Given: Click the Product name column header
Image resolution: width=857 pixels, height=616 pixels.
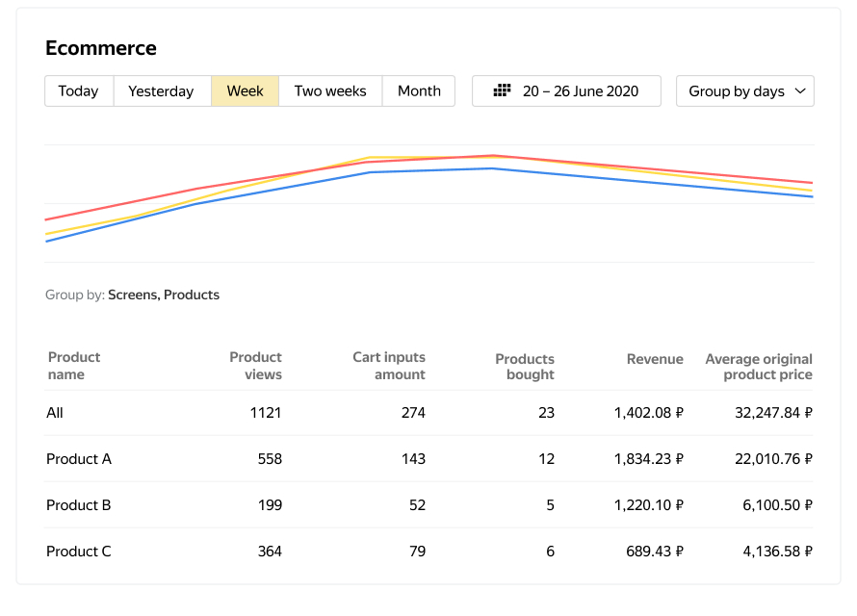Looking at the screenshot, I should pos(74,366).
